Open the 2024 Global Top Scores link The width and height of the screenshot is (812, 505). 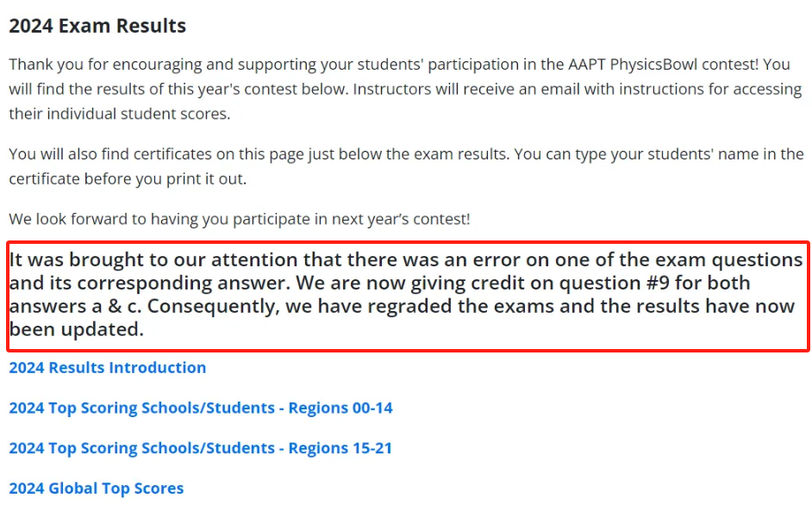97,489
